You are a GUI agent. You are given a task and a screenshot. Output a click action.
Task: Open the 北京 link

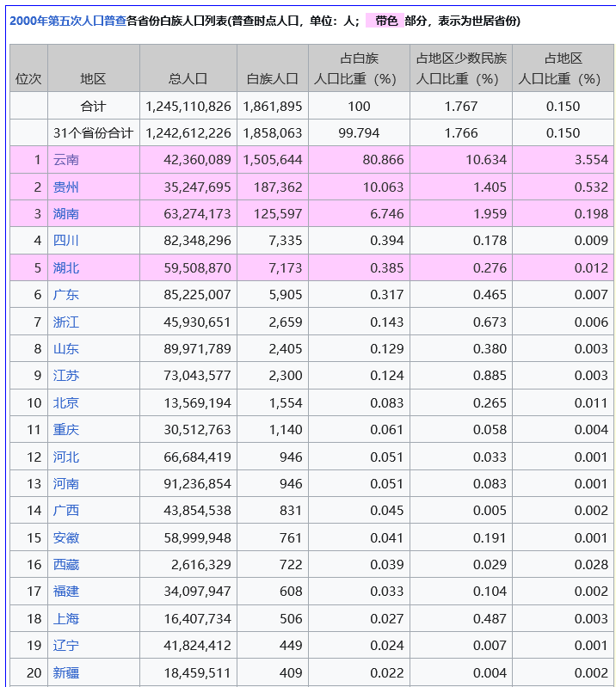[65, 402]
